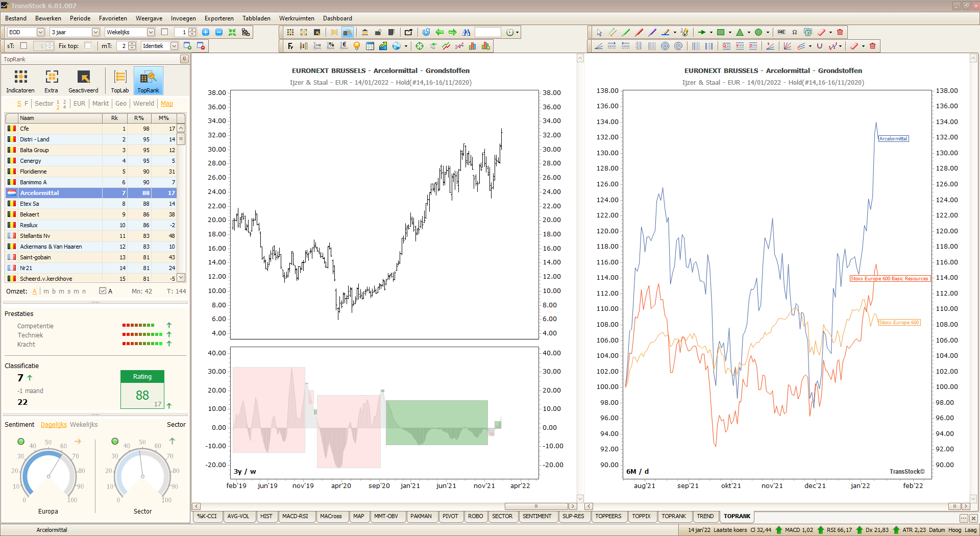Toggle the sT checkbox
Screen dimensions: 980x536
pyautogui.click(x=23, y=46)
